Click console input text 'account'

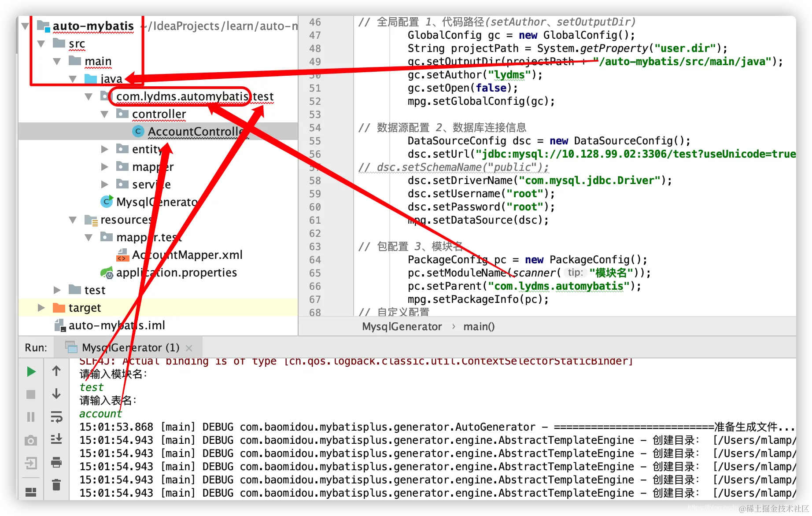click(100, 414)
